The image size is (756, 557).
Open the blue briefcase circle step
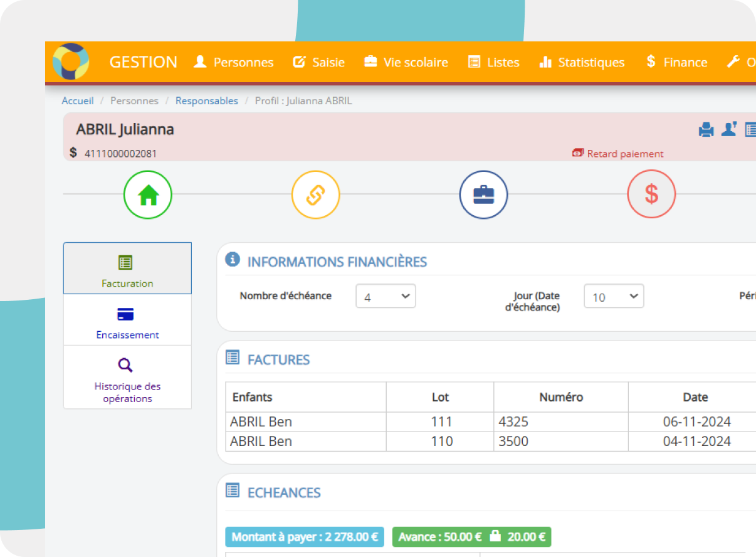coord(484,194)
